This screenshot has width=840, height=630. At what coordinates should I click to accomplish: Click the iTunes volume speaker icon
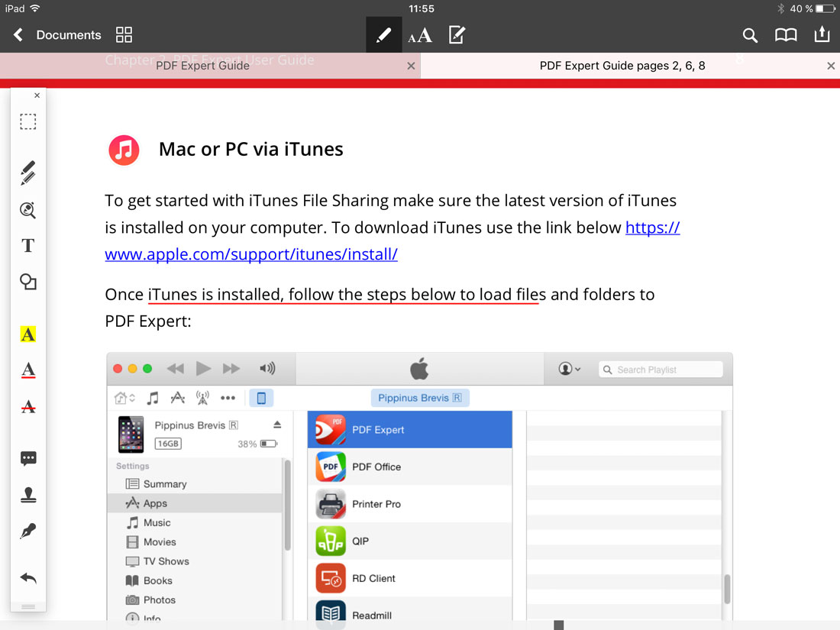tap(267, 368)
